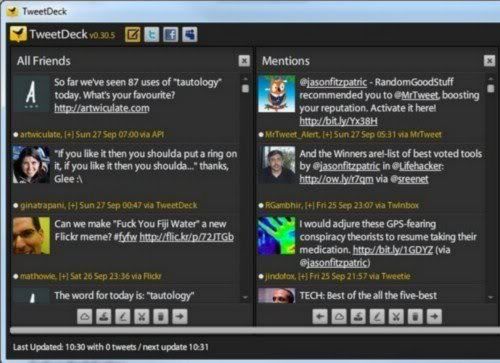Click the RGambhir username in footer
Image resolution: width=500 pixels, height=363 pixels.
[x=283, y=205]
